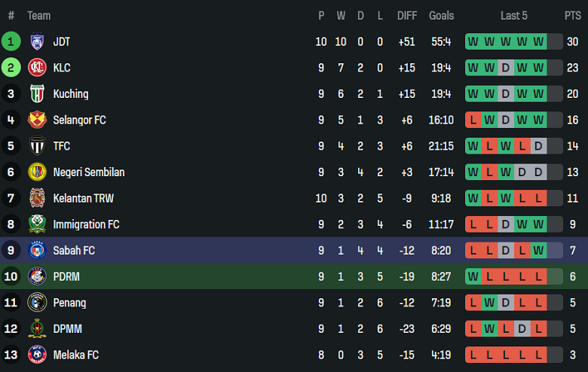Open the DPMM team page link
Viewport: 588px width, 372px height.
(x=67, y=329)
